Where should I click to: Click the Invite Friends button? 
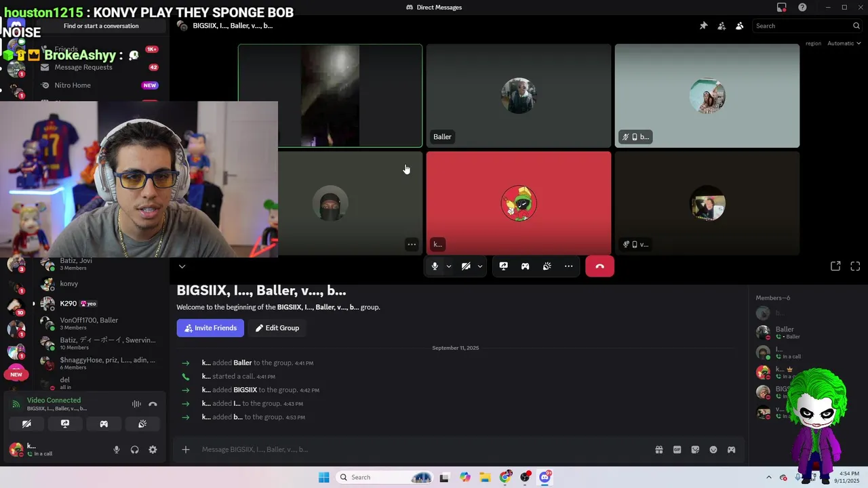(210, 328)
